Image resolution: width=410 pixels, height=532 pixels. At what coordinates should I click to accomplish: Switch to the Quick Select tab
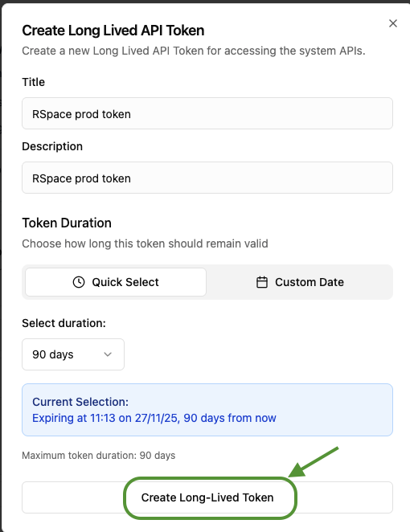pyautogui.click(x=116, y=282)
